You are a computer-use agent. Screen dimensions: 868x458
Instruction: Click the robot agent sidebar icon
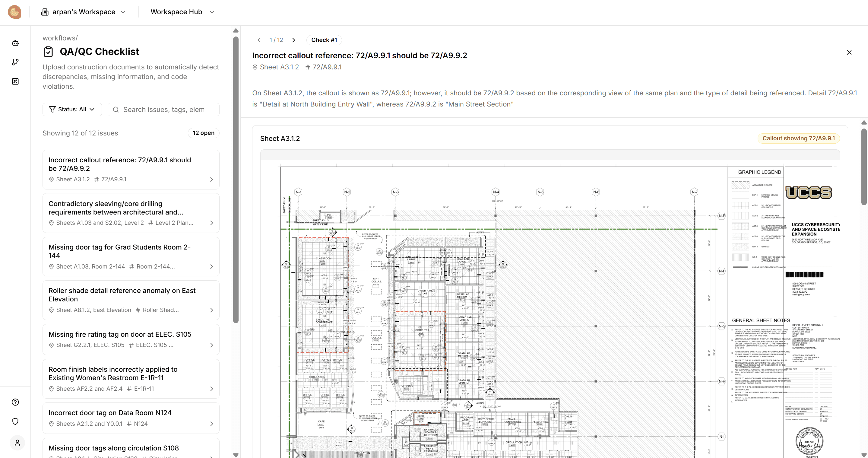pos(15,43)
